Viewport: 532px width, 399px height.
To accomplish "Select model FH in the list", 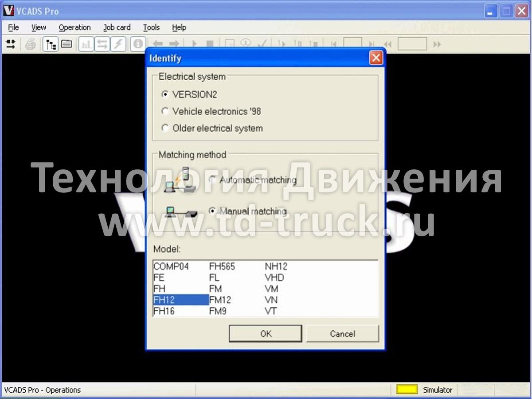I will [x=160, y=289].
